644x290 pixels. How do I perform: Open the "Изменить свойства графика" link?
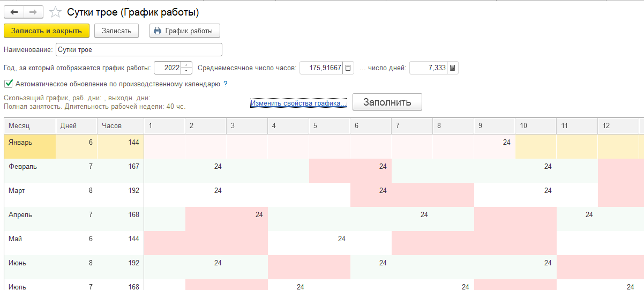pyautogui.click(x=298, y=103)
